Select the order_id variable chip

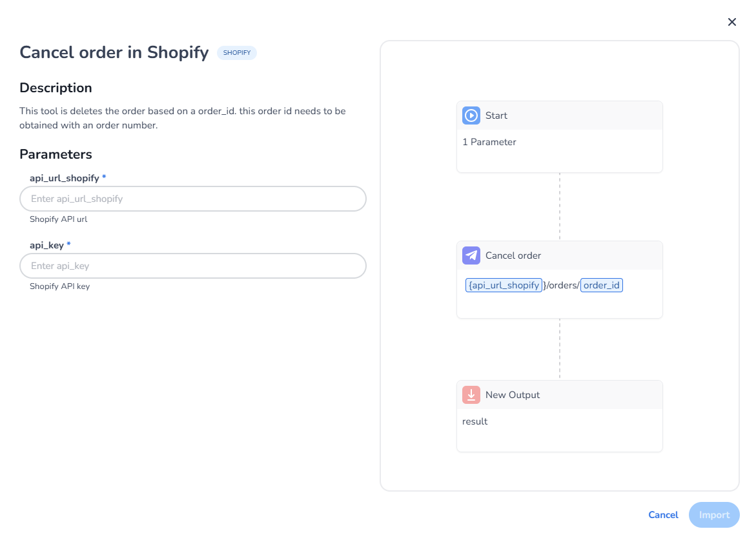pos(601,285)
